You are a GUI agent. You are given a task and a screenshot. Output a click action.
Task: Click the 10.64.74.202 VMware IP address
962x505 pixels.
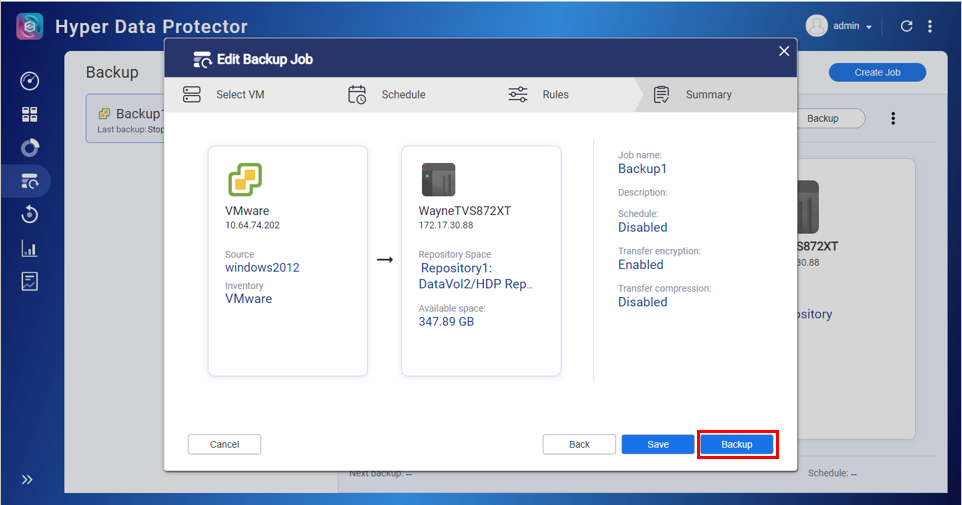252,225
